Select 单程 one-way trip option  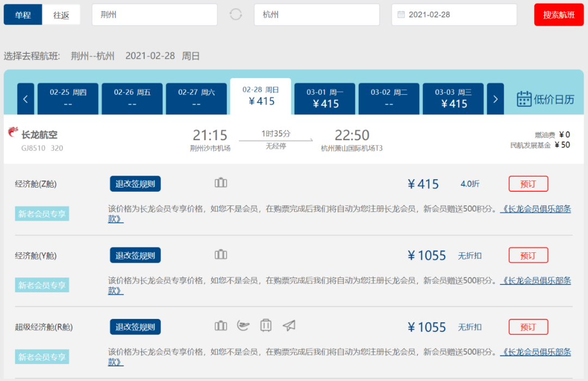click(x=23, y=15)
